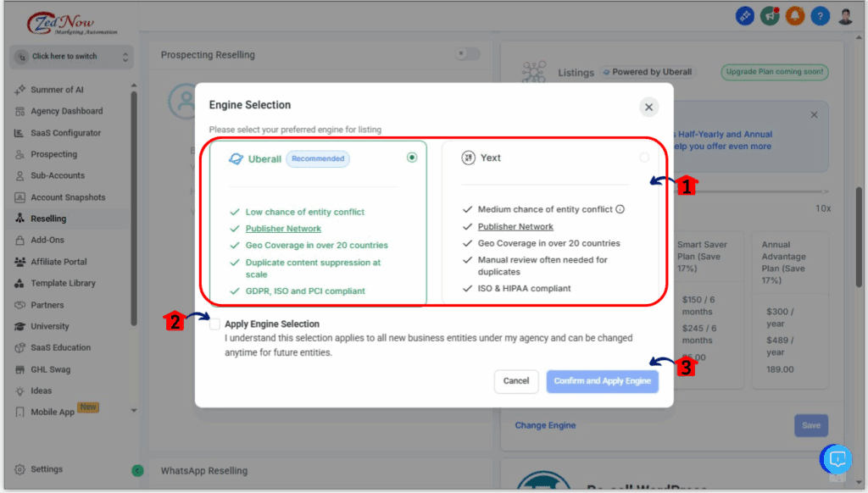Click Annual Advantage Plan column header
Viewport: 868px width, 493px height.
783,263
